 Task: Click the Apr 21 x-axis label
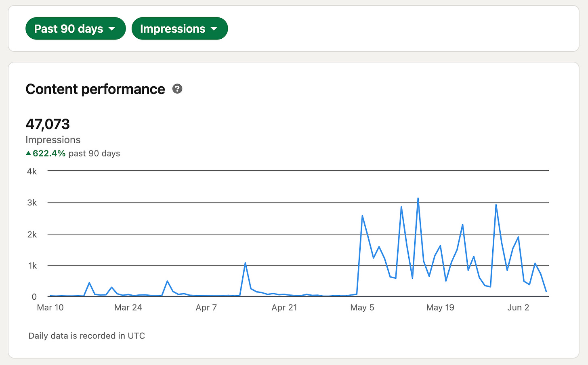click(x=284, y=307)
